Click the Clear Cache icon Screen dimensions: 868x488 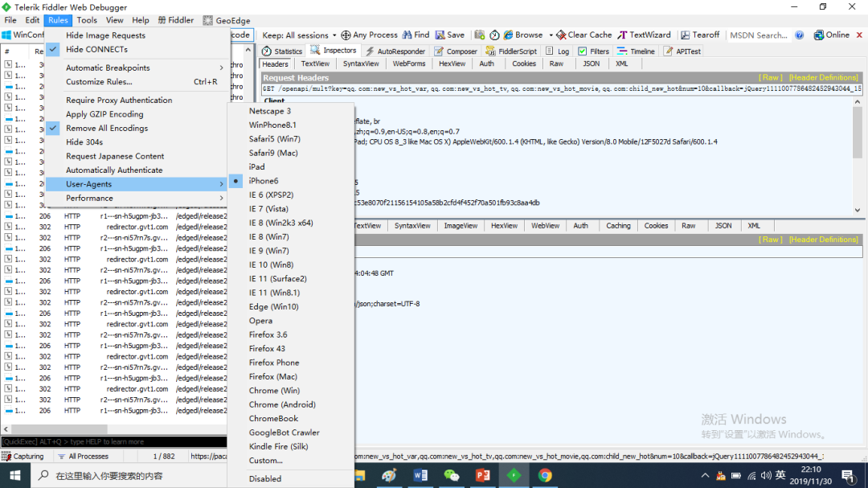tap(561, 35)
